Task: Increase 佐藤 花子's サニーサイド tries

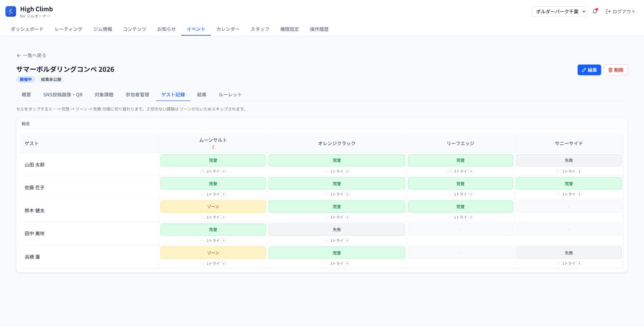Action: [580, 194]
